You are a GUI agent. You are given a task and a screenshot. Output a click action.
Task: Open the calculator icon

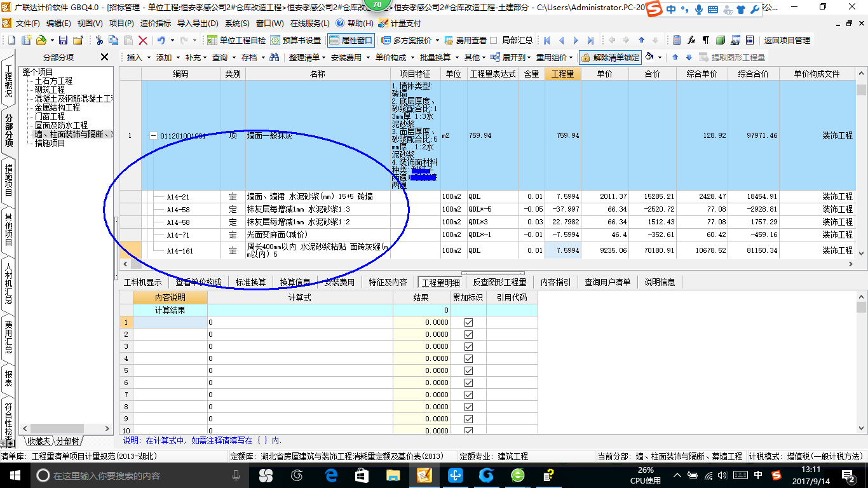coord(677,40)
